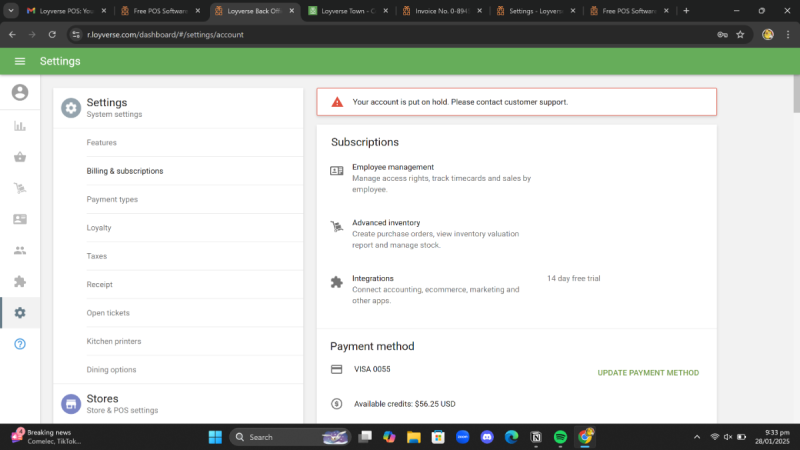This screenshot has width=800, height=450.
Task: Close the Loyverse Back Office tab
Action: pyautogui.click(x=291, y=11)
